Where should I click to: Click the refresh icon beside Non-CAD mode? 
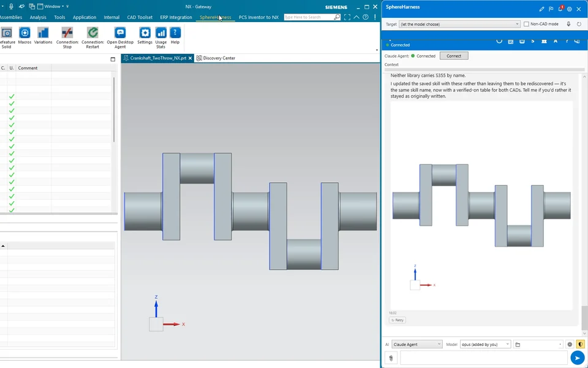coord(579,24)
